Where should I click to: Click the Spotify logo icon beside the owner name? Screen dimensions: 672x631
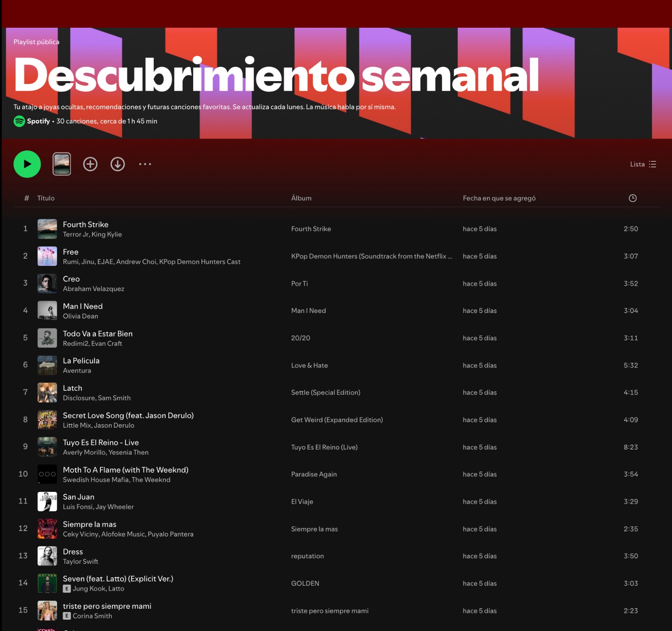[19, 121]
